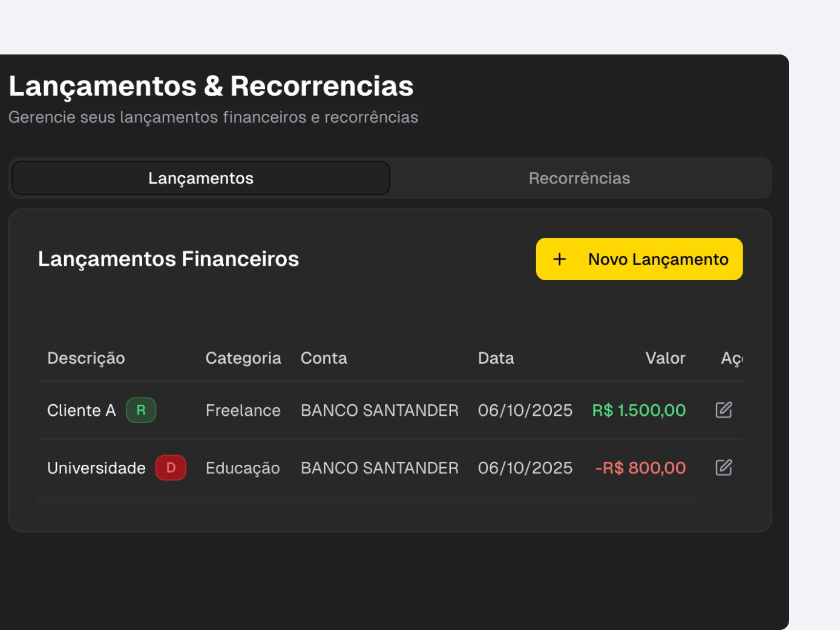Click the Lançamentos Financeiros heading

[x=168, y=259]
